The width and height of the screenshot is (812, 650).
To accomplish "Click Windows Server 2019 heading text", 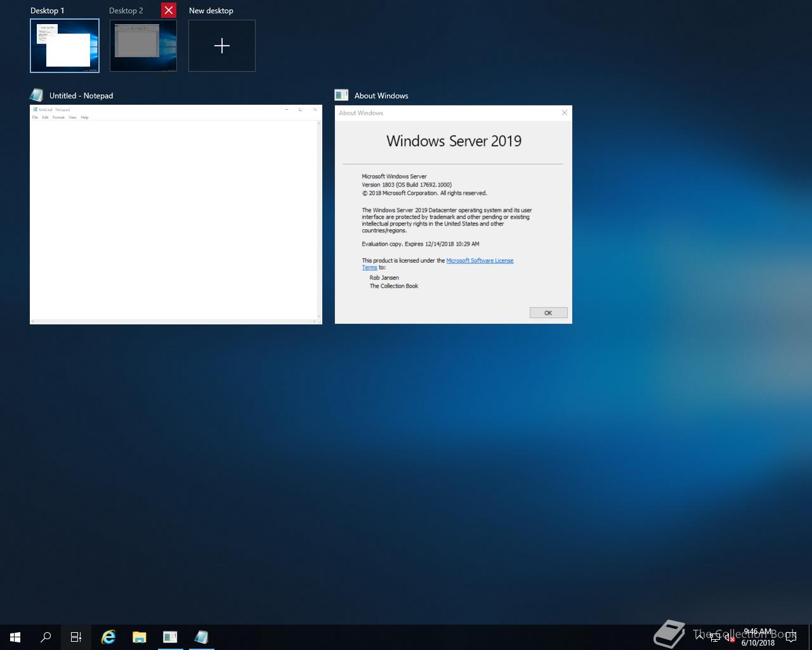I will click(454, 141).
